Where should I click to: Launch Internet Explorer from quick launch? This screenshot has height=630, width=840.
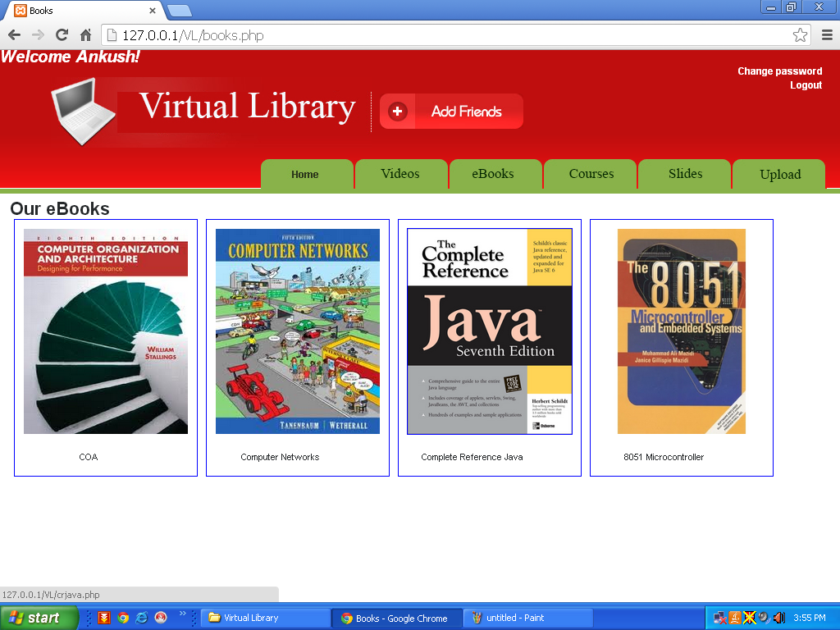pyautogui.click(x=142, y=618)
